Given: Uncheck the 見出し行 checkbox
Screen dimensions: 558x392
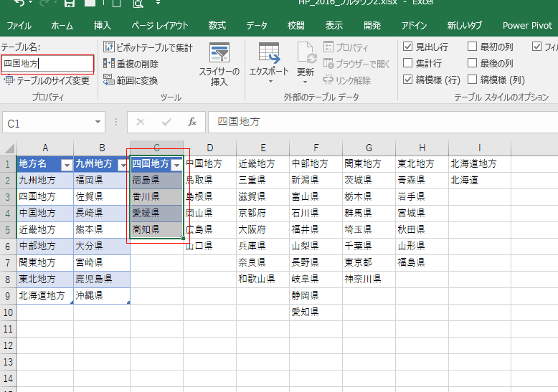Looking at the screenshot, I should [x=408, y=47].
